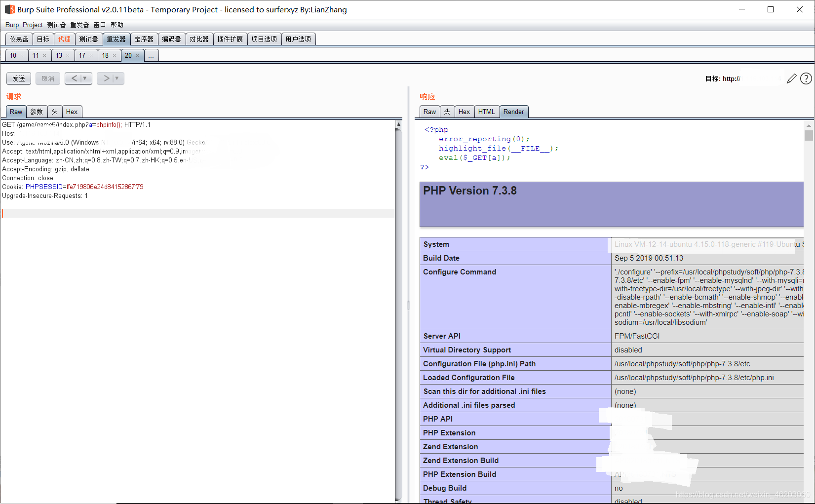Switch to the 用户选项 tab
815x504 pixels.
pyautogui.click(x=298, y=39)
